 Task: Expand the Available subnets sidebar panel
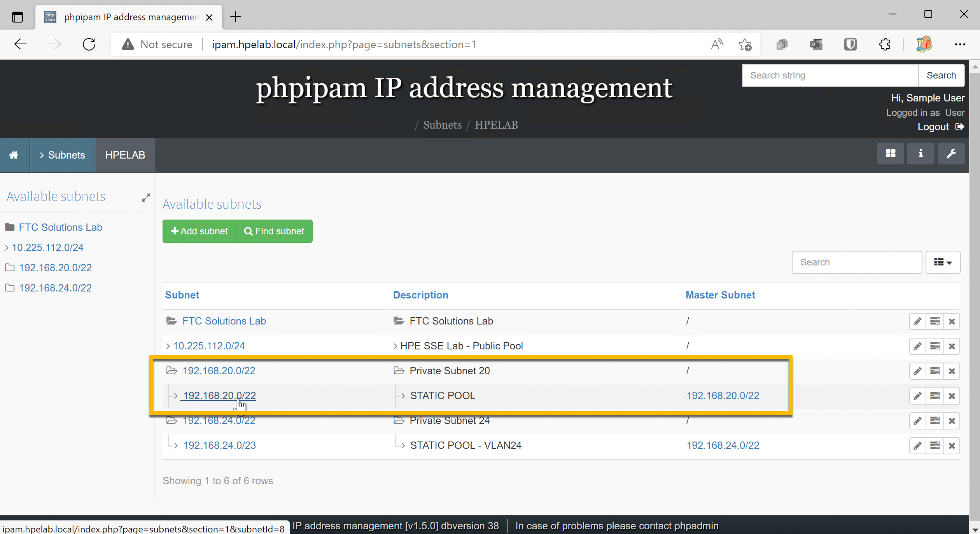[146, 198]
